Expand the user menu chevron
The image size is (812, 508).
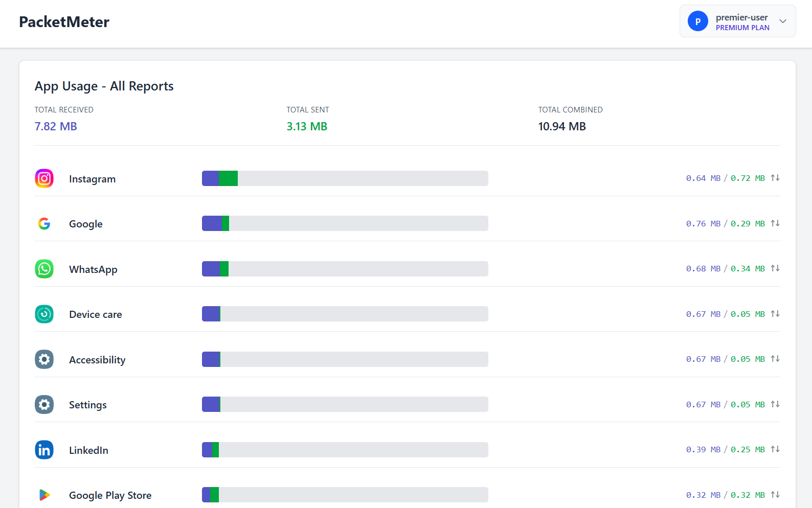783,21
